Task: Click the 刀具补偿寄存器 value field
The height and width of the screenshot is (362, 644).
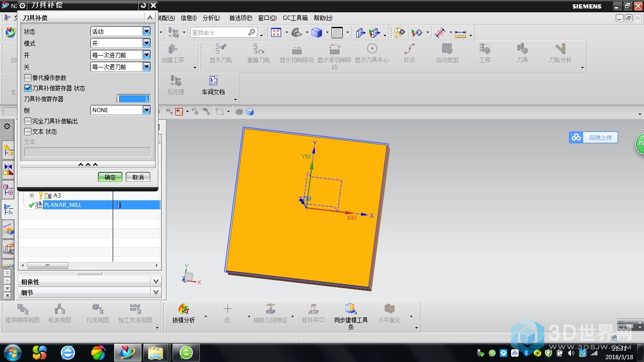Action: click(x=134, y=99)
